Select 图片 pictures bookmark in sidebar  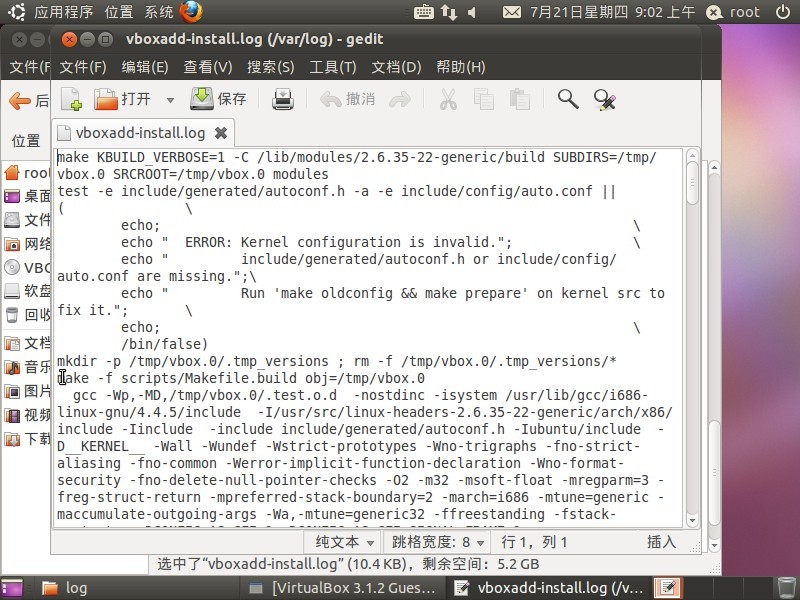[x=27, y=391]
